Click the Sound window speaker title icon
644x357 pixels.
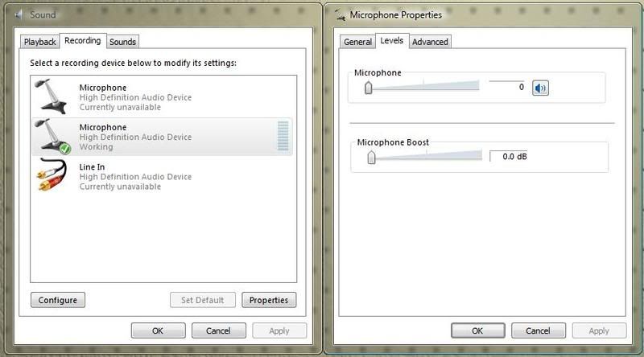pos(19,14)
